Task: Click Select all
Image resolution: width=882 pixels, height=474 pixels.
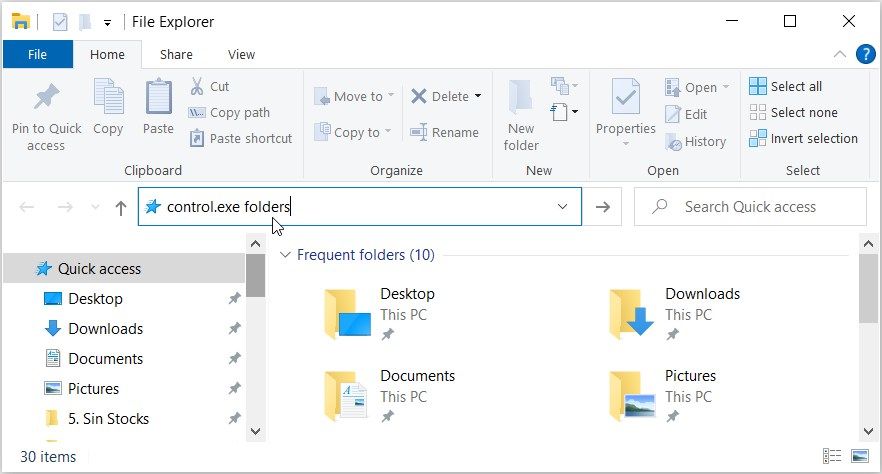Action: (786, 86)
